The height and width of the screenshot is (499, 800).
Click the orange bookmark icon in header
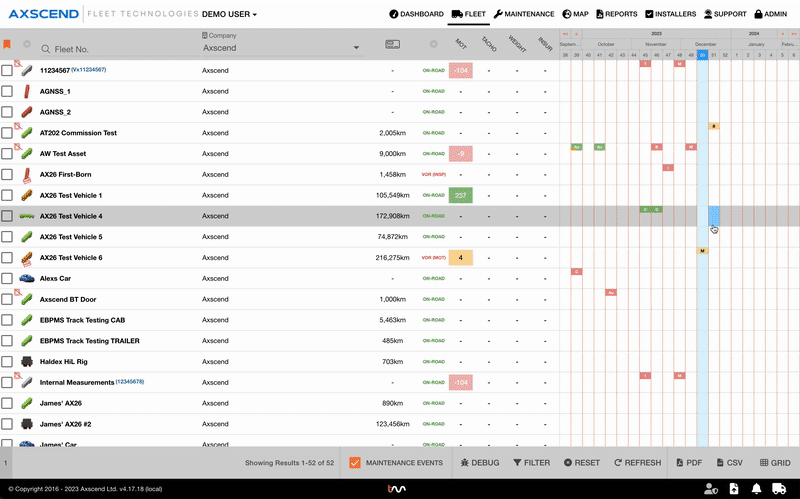[x=7, y=44]
